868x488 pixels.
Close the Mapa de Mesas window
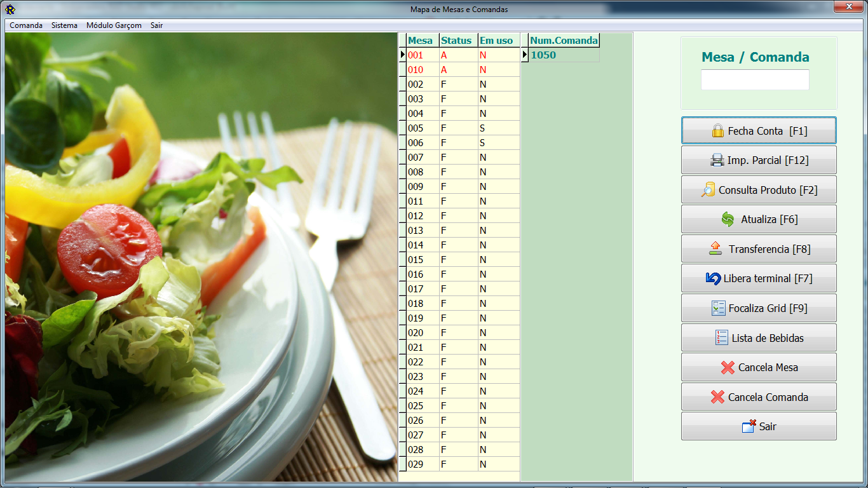point(848,6)
